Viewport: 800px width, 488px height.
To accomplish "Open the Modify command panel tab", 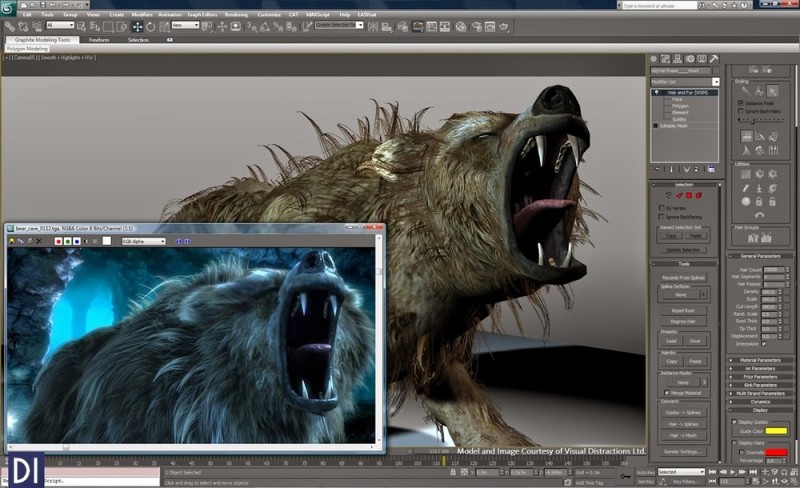I will pos(665,59).
